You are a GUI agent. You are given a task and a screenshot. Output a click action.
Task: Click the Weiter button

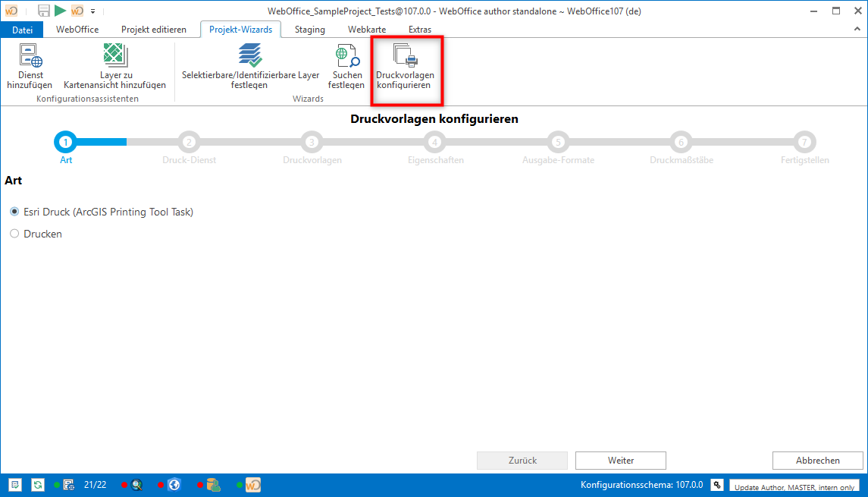tap(621, 461)
